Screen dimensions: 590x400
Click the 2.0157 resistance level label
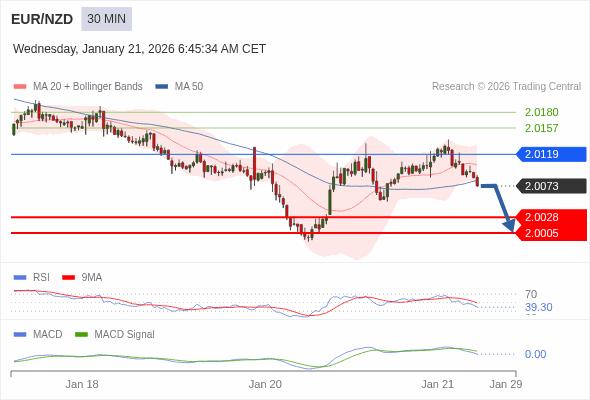(x=541, y=128)
